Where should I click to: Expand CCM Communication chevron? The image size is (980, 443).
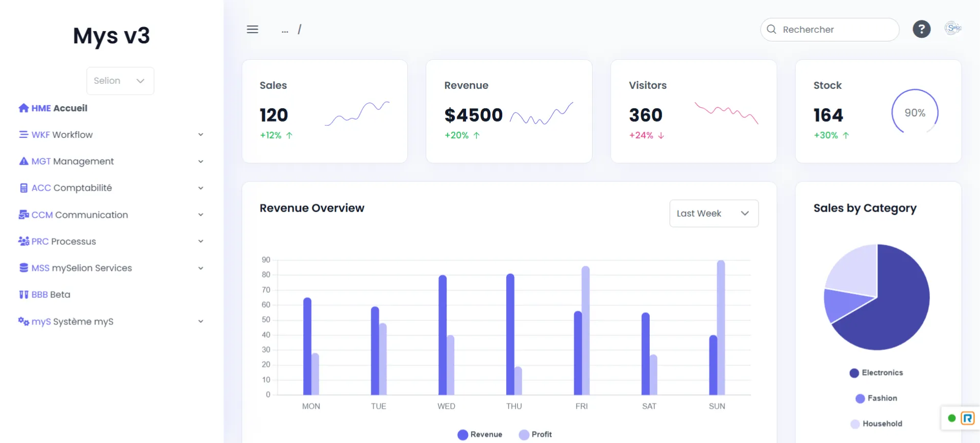[201, 215]
